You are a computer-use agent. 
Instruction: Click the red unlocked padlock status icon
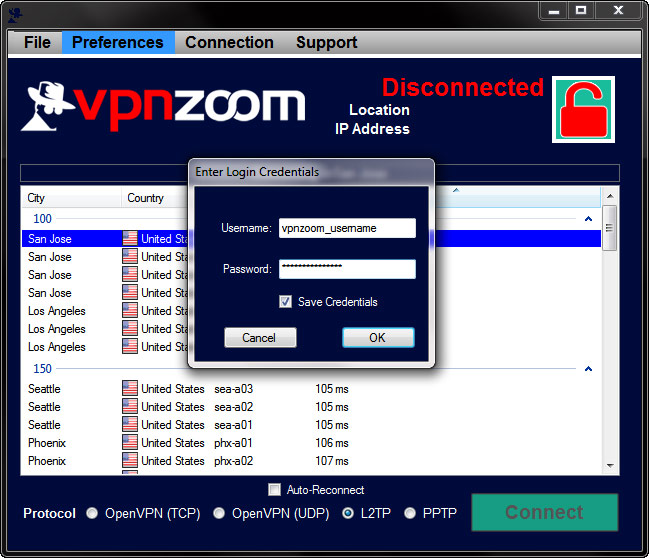tap(583, 110)
